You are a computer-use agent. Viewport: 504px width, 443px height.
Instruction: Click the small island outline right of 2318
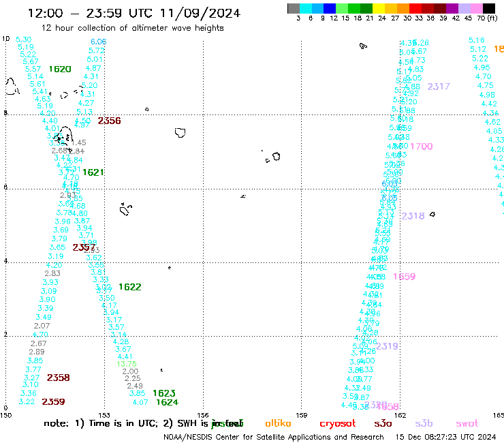(x=432, y=214)
